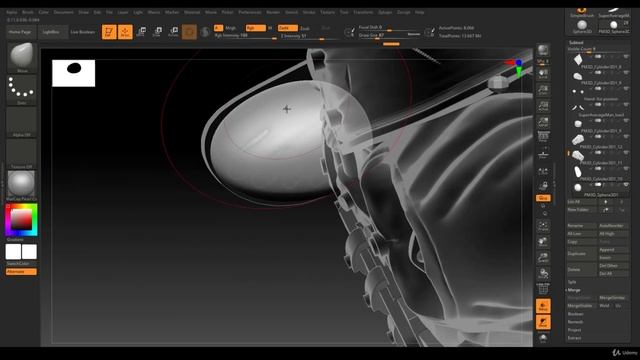Open the Document menu

point(64,12)
